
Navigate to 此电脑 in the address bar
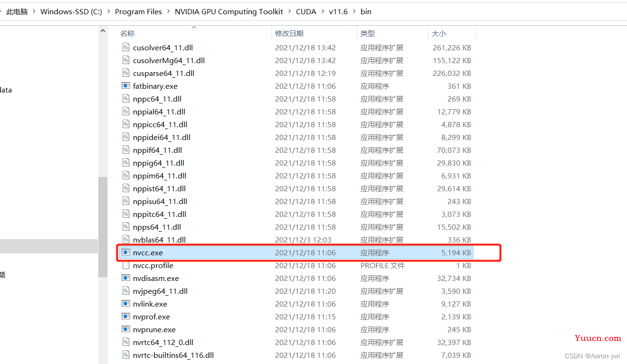(17, 12)
